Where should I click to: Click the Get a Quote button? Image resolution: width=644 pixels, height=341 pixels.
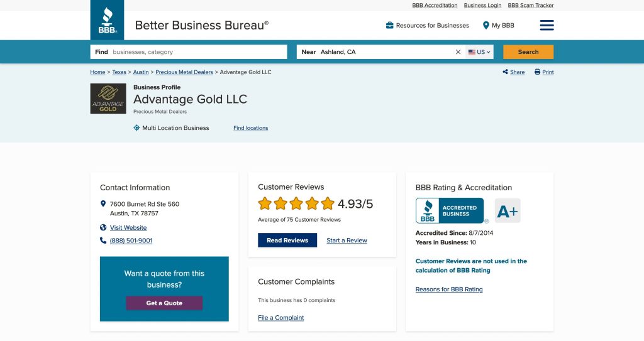[x=164, y=303]
